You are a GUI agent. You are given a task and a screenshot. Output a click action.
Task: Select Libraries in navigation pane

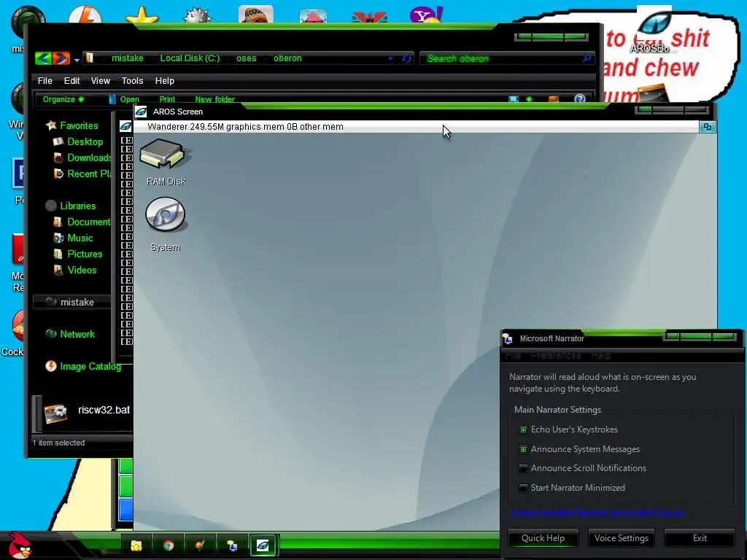pyautogui.click(x=71, y=206)
